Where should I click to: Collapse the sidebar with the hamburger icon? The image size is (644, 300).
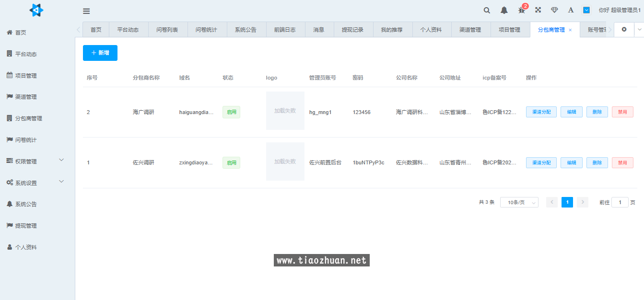pyautogui.click(x=86, y=11)
